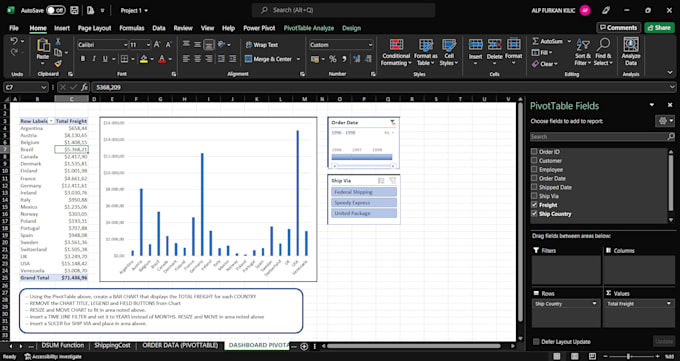Click Merge & Center button

(268, 59)
